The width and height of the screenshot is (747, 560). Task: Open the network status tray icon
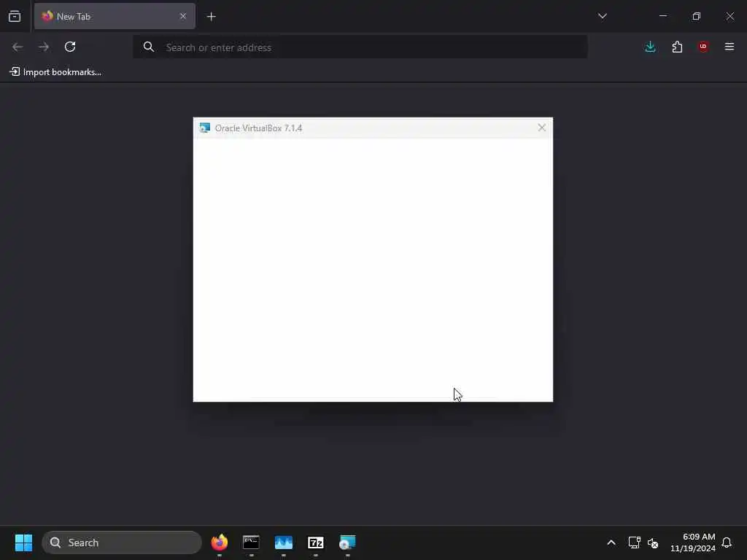(x=634, y=542)
